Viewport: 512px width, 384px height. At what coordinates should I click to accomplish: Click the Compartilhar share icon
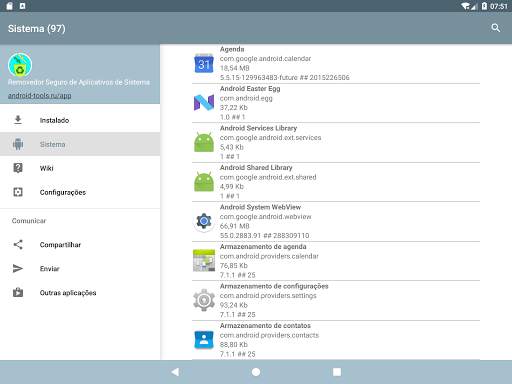[18, 245]
